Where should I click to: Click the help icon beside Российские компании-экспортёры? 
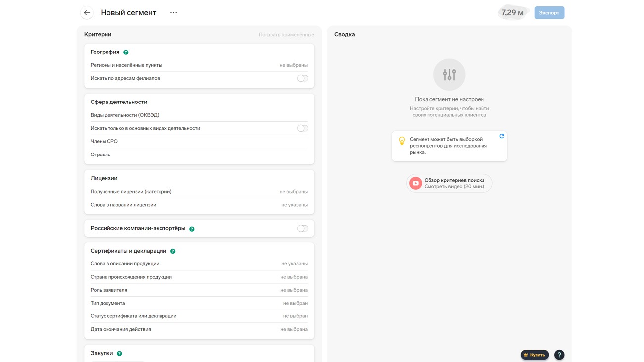(x=192, y=229)
